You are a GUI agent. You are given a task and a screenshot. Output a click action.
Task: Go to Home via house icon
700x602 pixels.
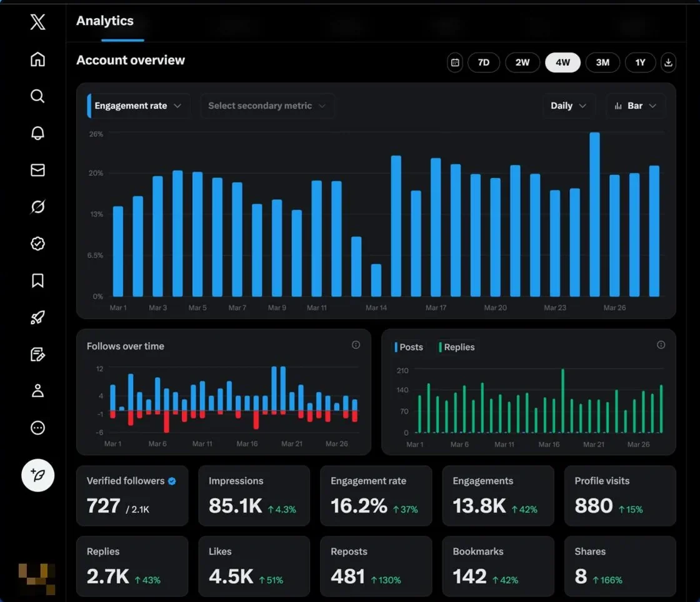point(38,59)
